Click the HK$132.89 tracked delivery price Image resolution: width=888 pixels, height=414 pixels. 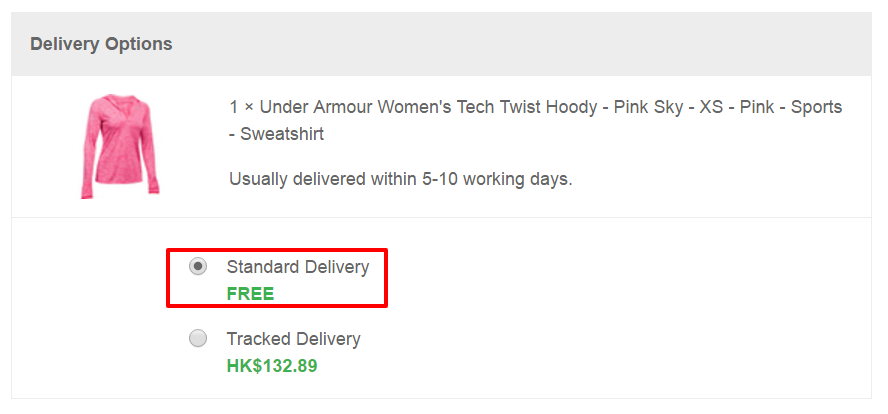point(272,366)
